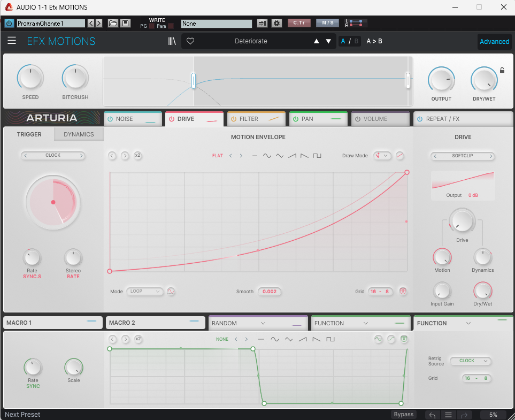Click the M / S host button
The width and height of the screenshot is (515, 420).
coord(327,22)
